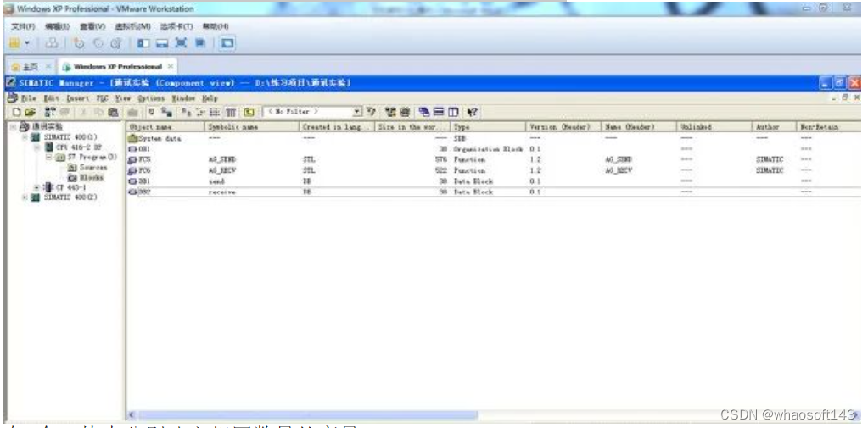Click the Up One Level toolbar icon
The width and height of the screenshot is (868, 428).
pyautogui.click(x=249, y=112)
